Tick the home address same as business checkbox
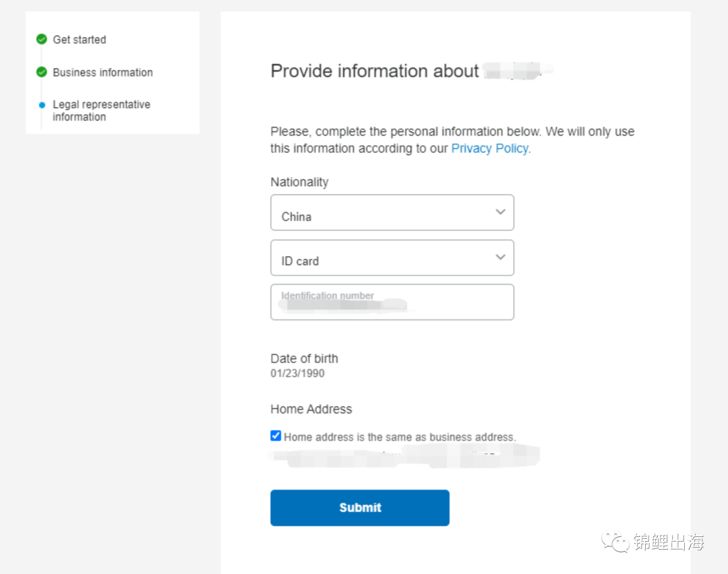The width and height of the screenshot is (728, 574). [276, 436]
